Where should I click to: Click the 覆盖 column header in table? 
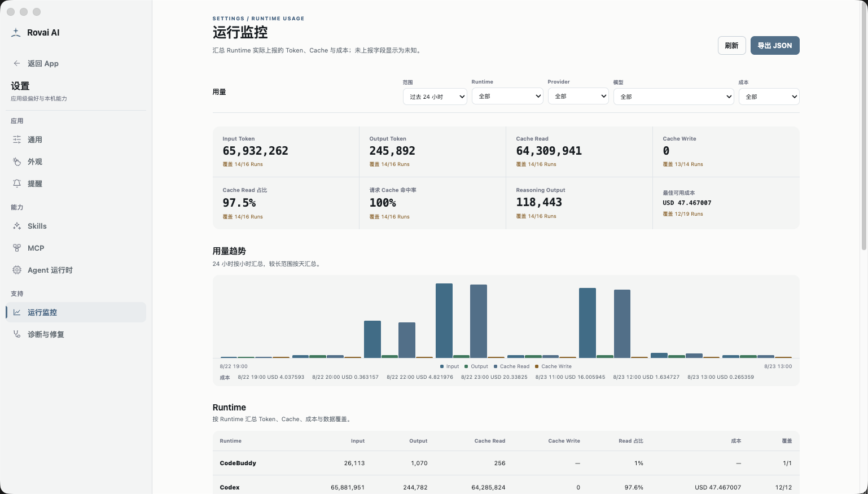click(x=787, y=441)
